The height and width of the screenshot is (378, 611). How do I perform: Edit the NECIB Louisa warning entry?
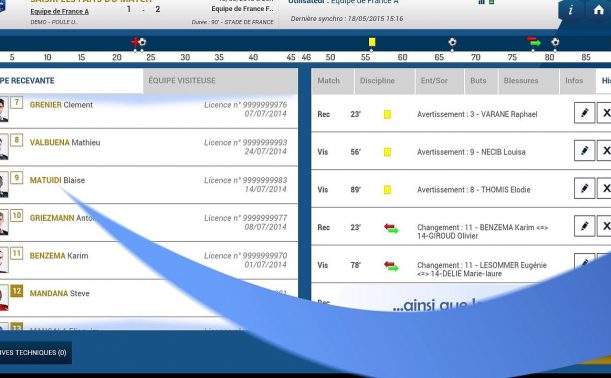[584, 151]
